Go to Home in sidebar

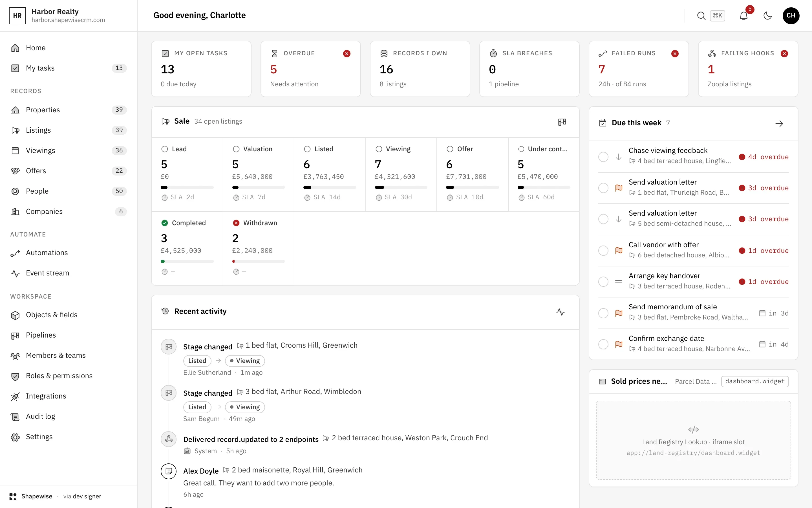pyautogui.click(x=69, y=48)
